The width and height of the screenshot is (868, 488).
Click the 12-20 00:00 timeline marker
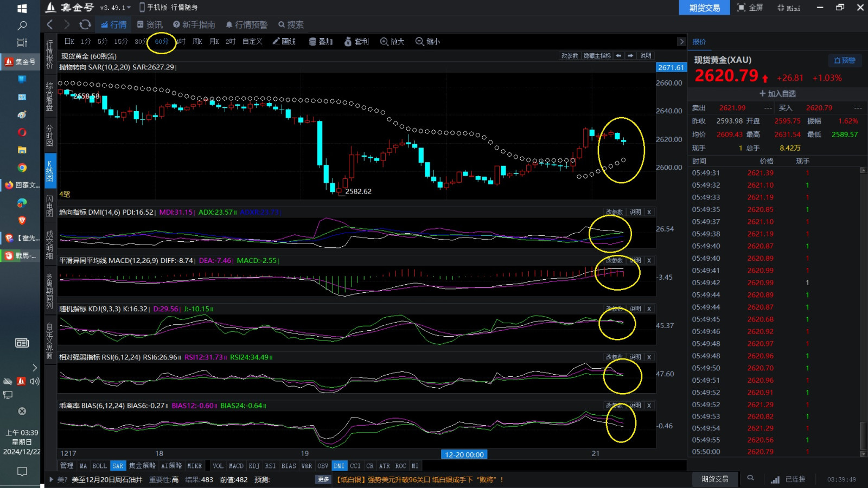pos(464,454)
